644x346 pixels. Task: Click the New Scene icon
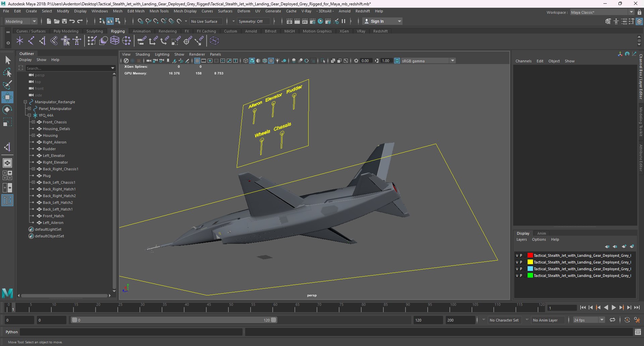click(49, 21)
